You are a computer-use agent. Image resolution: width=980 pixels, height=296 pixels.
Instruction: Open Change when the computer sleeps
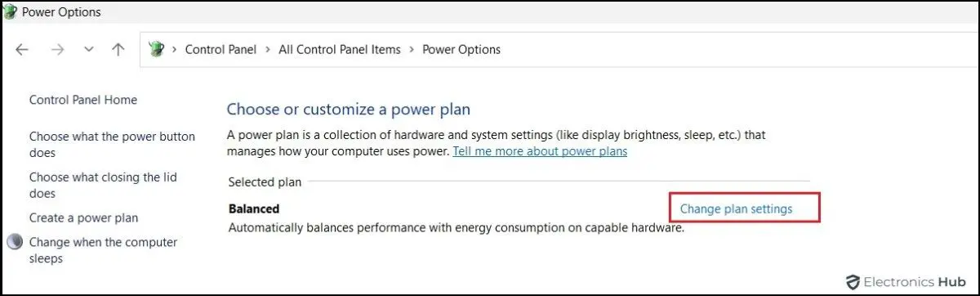pyautogui.click(x=103, y=250)
